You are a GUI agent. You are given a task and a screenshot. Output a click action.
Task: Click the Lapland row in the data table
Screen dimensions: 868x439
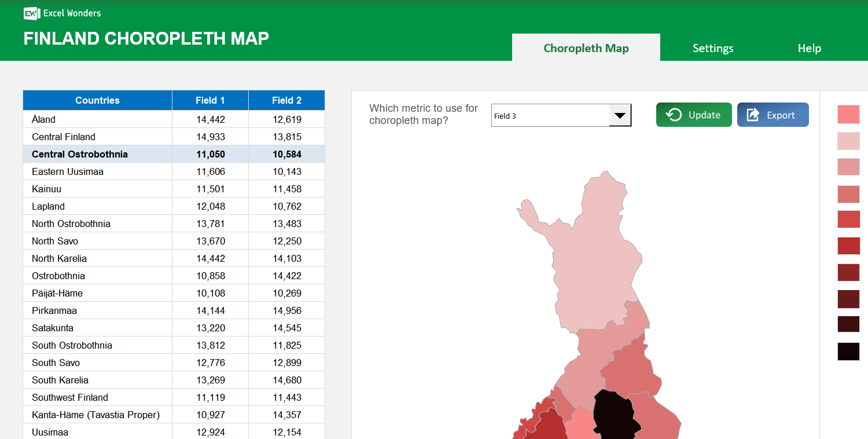97,206
